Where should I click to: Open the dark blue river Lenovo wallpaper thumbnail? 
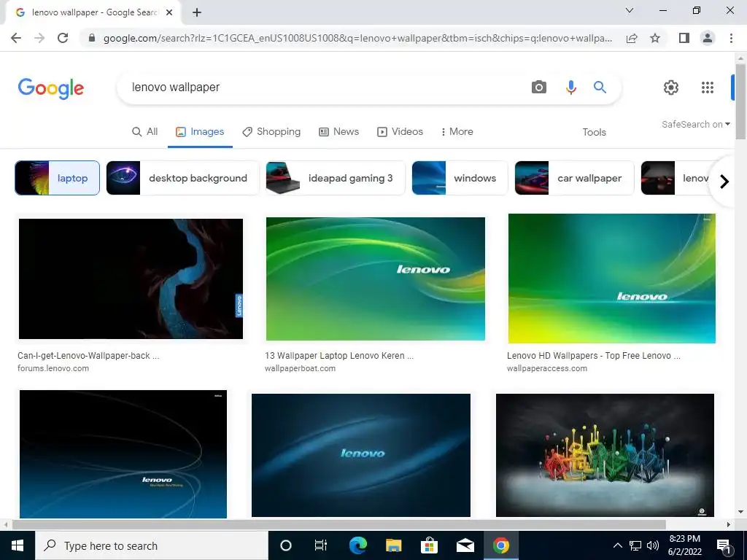click(x=131, y=279)
